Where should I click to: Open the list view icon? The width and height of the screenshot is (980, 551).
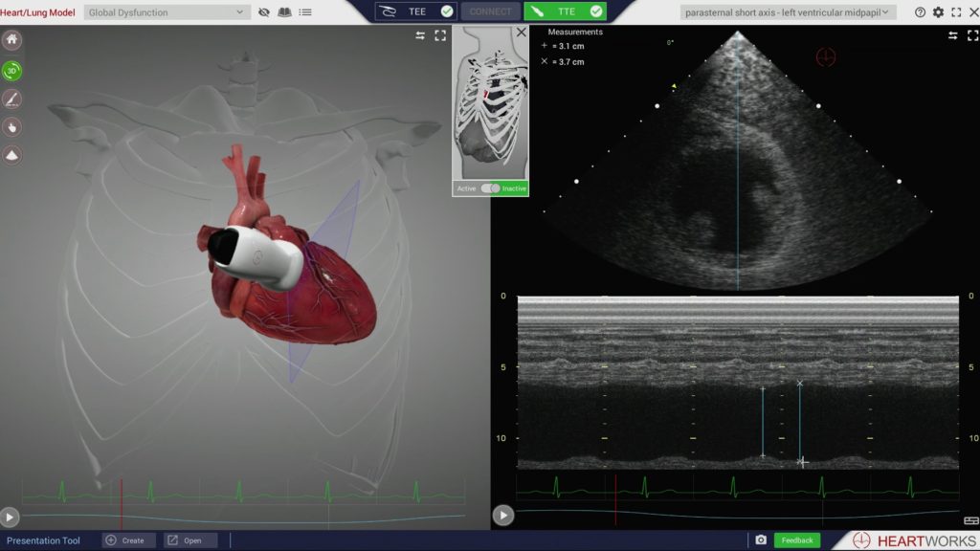pyautogui.click(x=304, y=12)
